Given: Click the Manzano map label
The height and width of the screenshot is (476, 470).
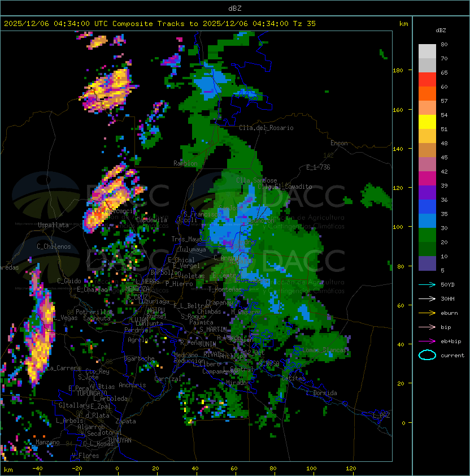Looking at the screenshot, I should [47, 442].
